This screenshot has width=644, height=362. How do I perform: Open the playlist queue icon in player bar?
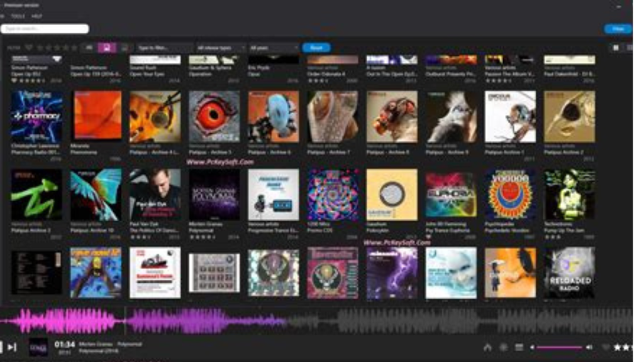[x=519, y=347]
